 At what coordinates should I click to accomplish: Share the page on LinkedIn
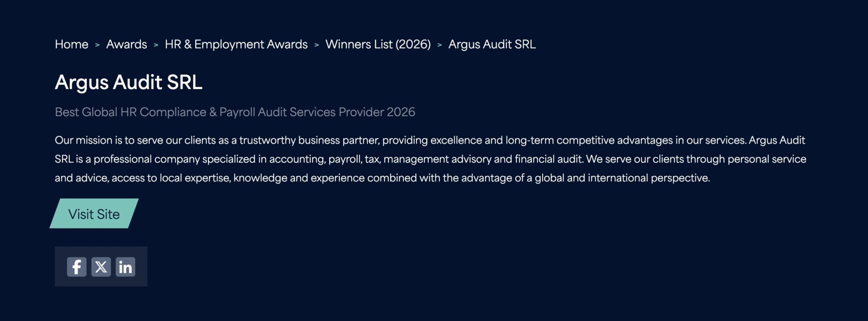point(125,267)
